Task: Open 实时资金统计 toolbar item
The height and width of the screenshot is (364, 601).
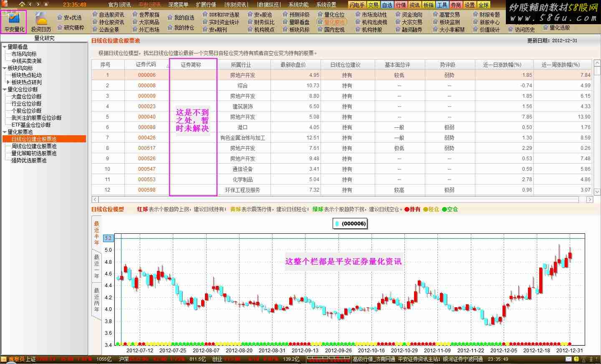Action: [221, 22]
